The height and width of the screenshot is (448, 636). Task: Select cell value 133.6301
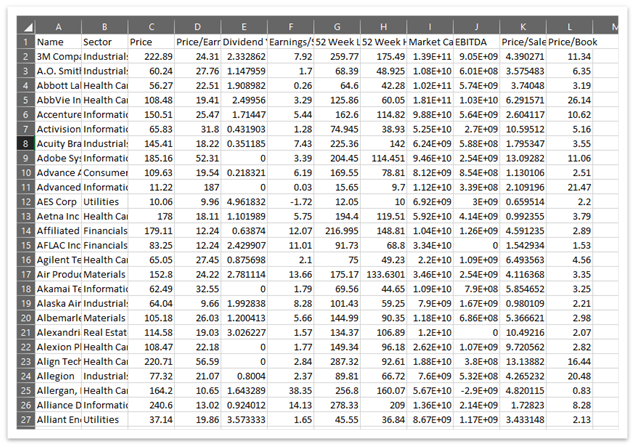383,274
